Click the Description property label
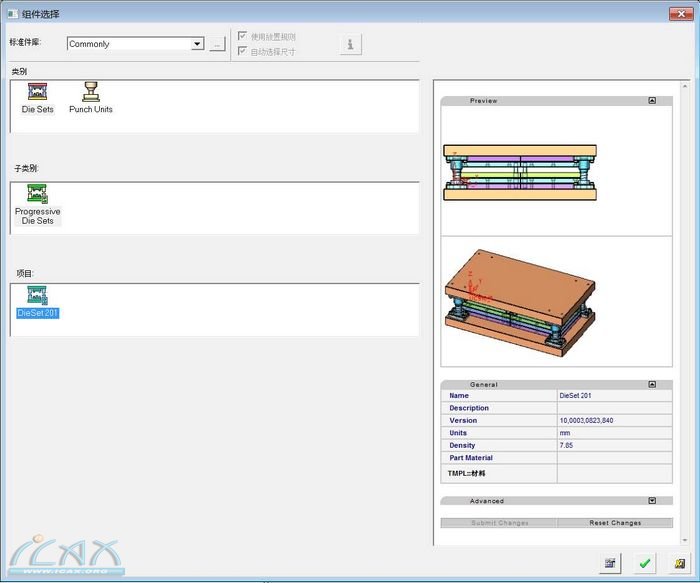This screenshot has height=583, width=700. (469, 408)
